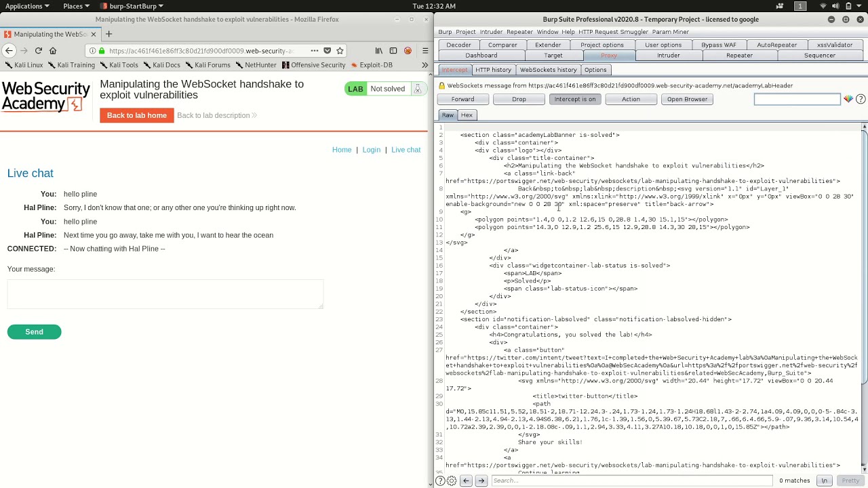Open Applications menu in top panel

click(x=27, y=6)
